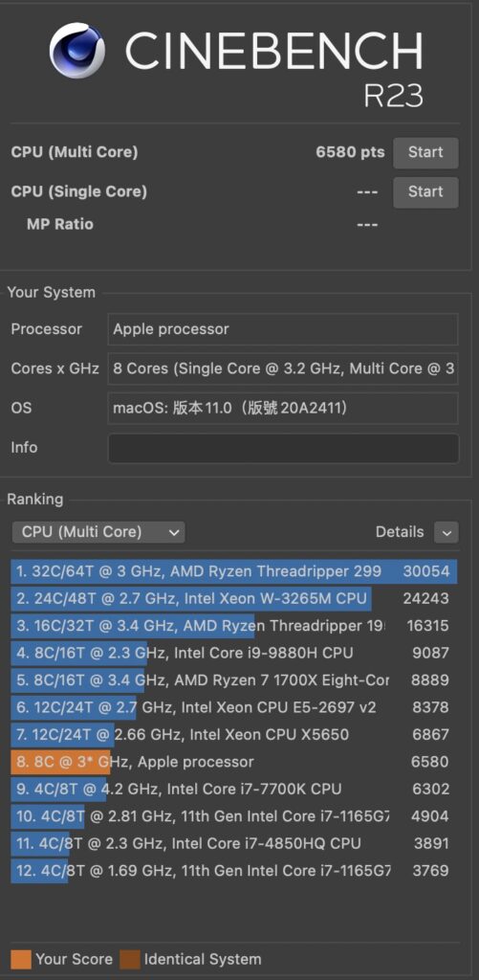Screen dimensions: 479x980
Task: Select the Intel Core i7-4850HQ ranking row
Action: coord(233,844)
